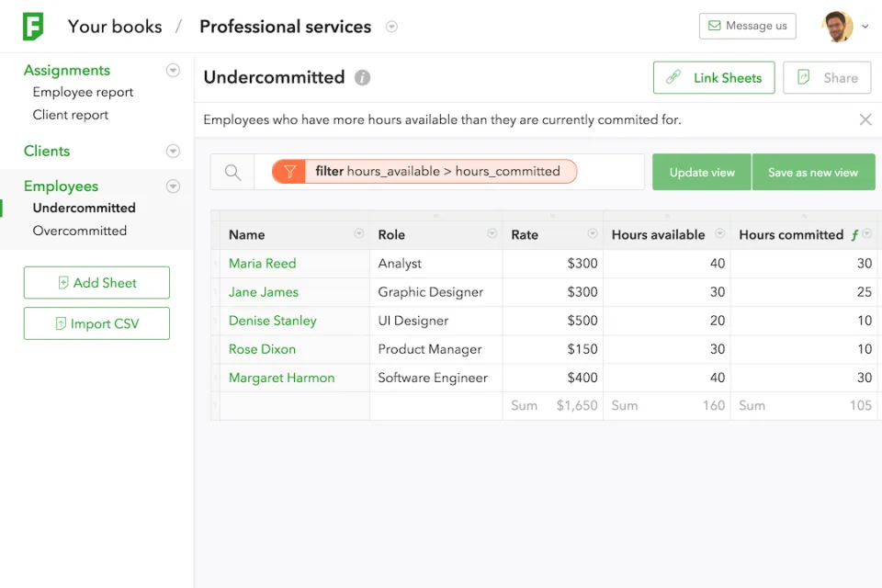Click the green F app logo
The height and width of the screenshot is (588, 882).
pos(33,27)
